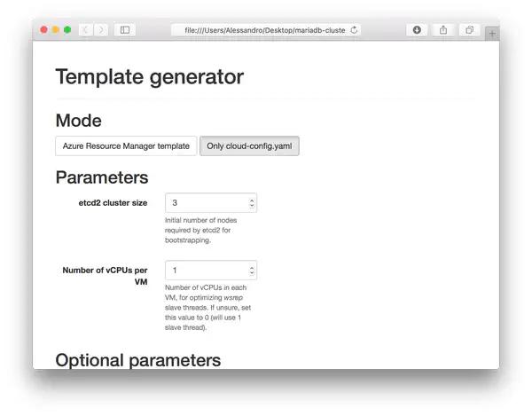This screenshot has width=532, height=416.
Task: Reload the current page
Action: [355, 29]
